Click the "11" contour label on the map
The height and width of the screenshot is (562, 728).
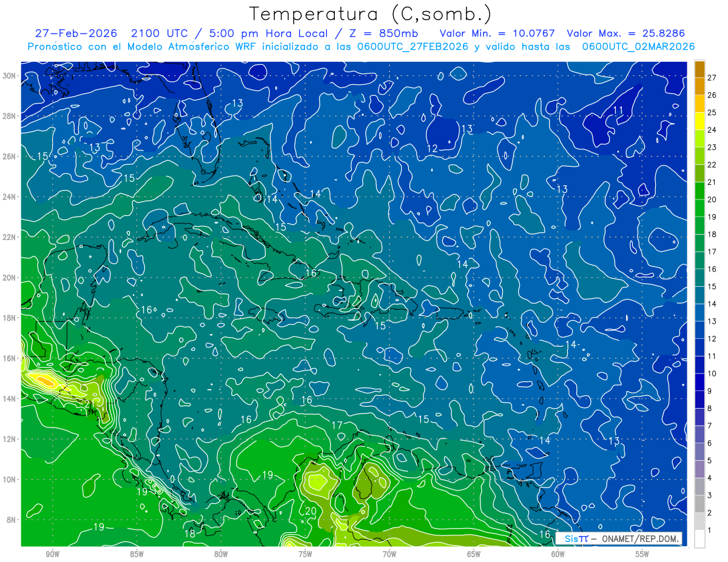tap(618, 110)
